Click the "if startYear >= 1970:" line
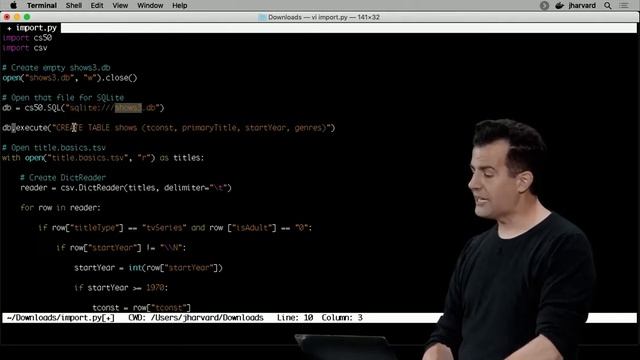640x360 pixels. point(121,288)
